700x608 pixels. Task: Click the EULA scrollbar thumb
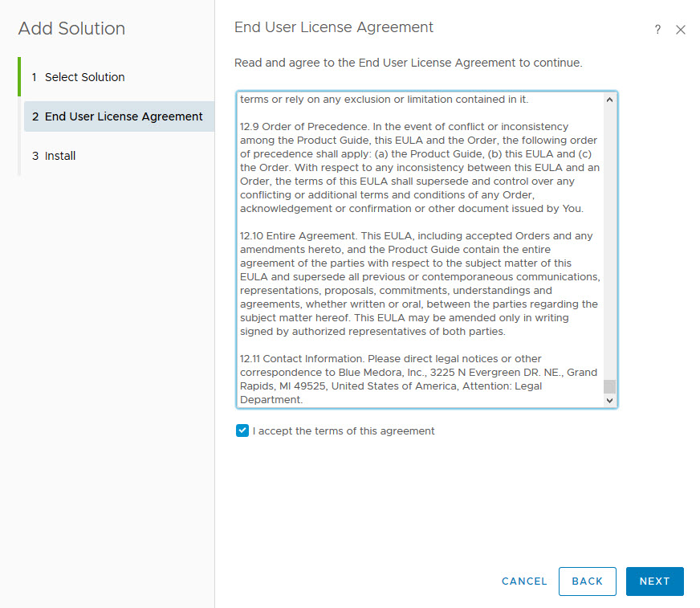[609, 386]
